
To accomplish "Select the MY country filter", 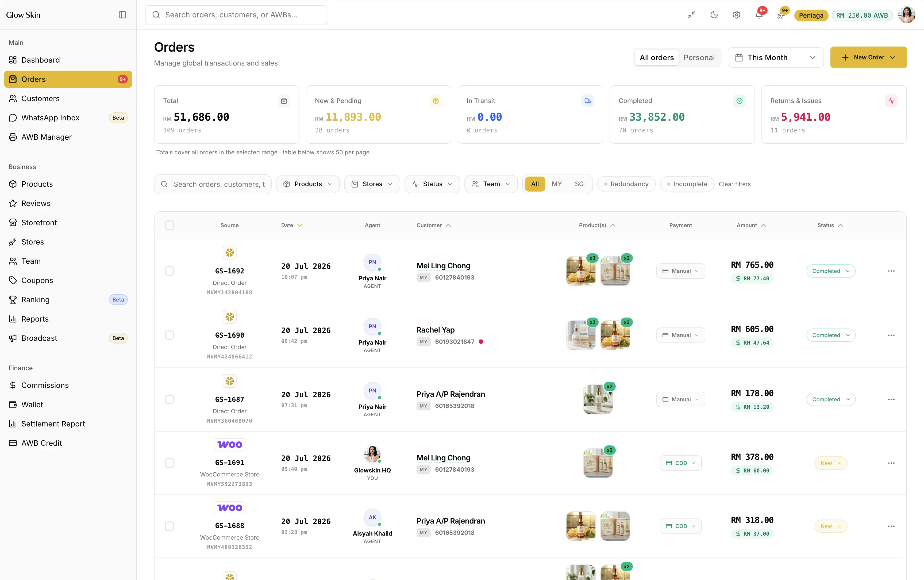I will pos(556,184).
